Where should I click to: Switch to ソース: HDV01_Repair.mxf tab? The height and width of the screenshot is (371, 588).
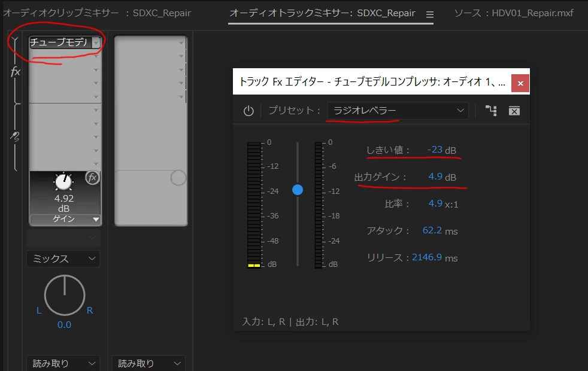click(514, 13)
